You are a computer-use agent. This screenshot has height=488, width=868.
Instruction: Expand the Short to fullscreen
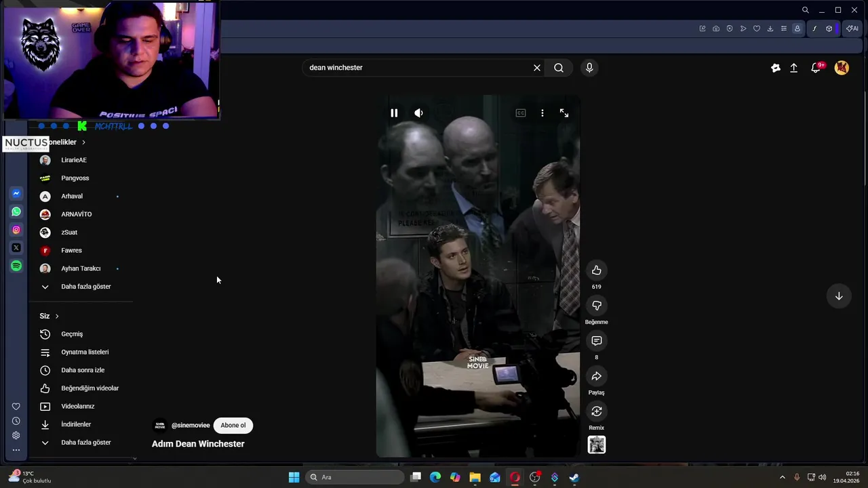click(564, 113)
